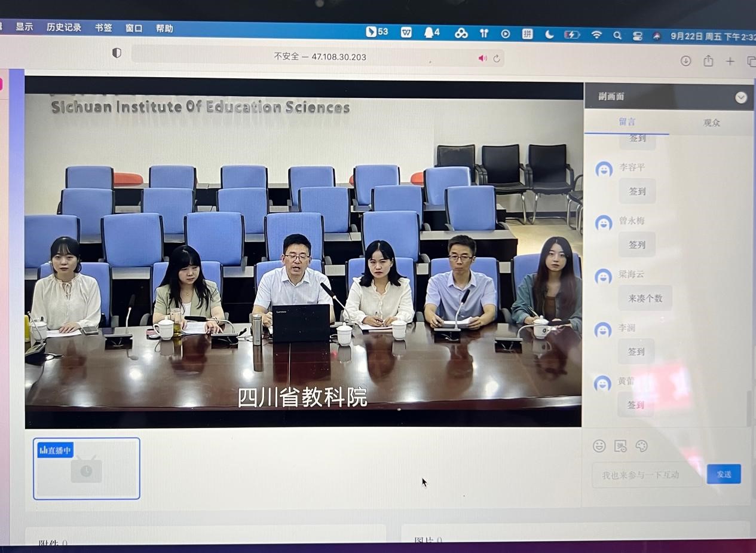Click the username 李容平
This screenshot has height=553, width=756.
(x=632, y=167)
